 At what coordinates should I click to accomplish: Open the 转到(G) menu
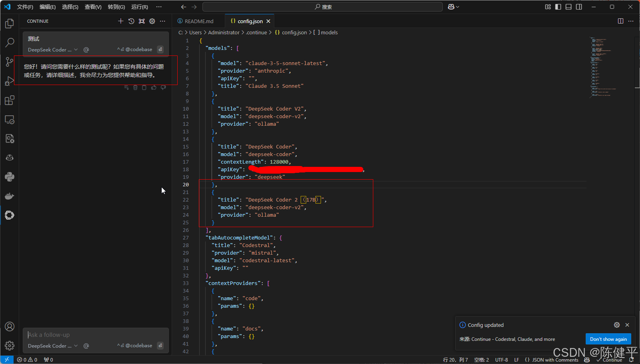116,7
